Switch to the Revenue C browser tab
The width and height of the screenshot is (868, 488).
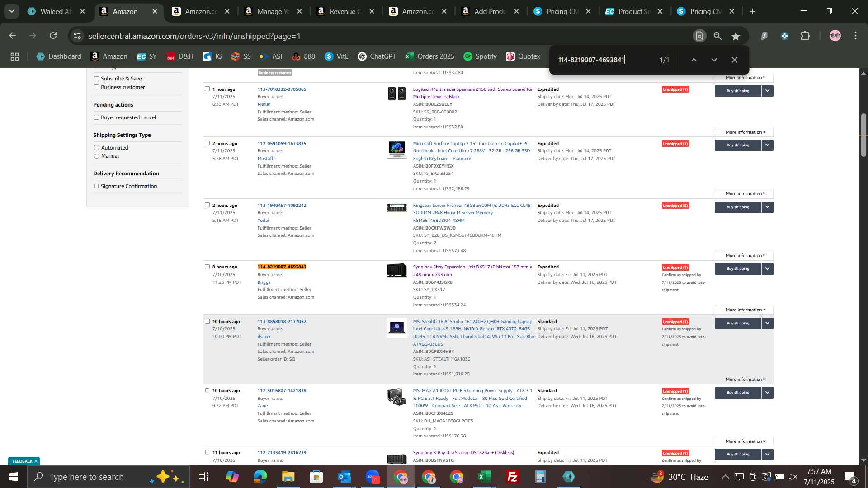tap(345, 12)
